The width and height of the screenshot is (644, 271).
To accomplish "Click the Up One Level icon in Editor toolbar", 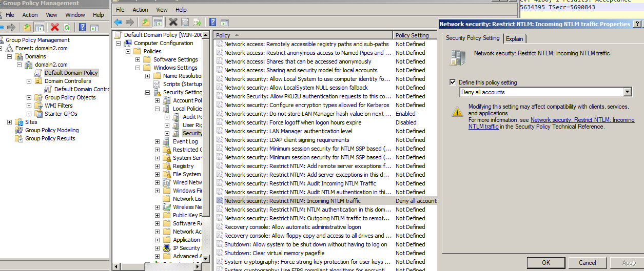I will point(146,22).
